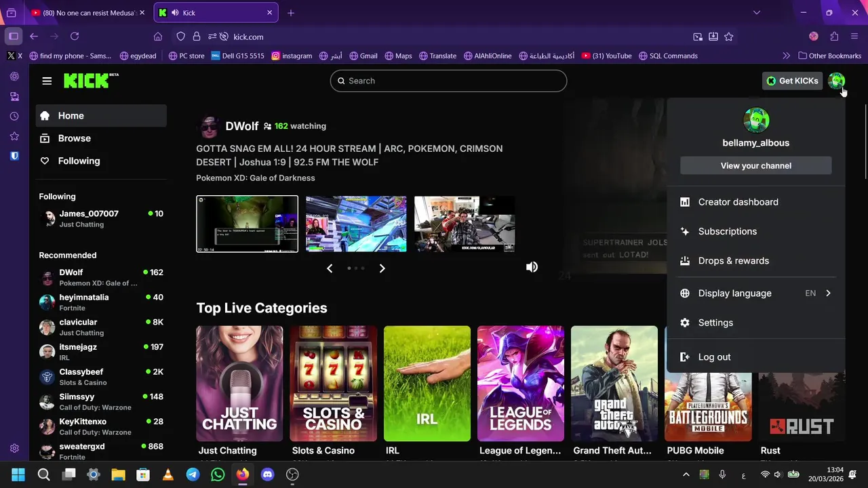Open Subscriptions from profile menu
868x488 pixels.
click(x=755, y=231)
